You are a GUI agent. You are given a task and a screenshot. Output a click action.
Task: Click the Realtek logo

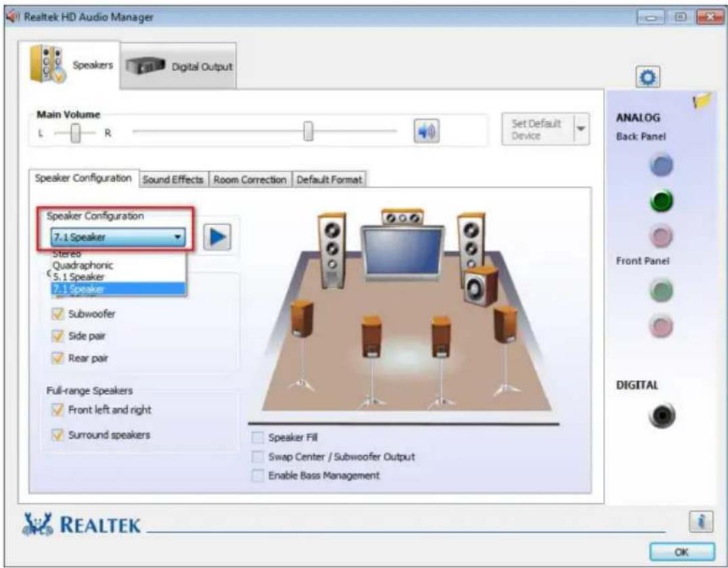pyautogui.click(x=81, y=524)
